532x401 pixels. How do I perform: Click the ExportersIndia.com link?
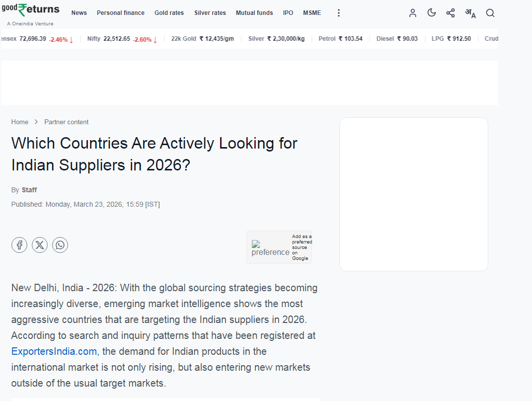point(54,351)
